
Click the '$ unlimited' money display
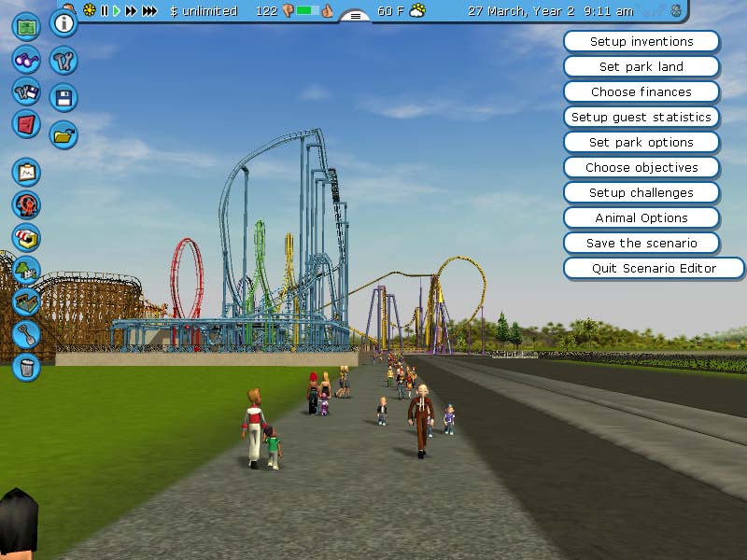click(204, 11)
